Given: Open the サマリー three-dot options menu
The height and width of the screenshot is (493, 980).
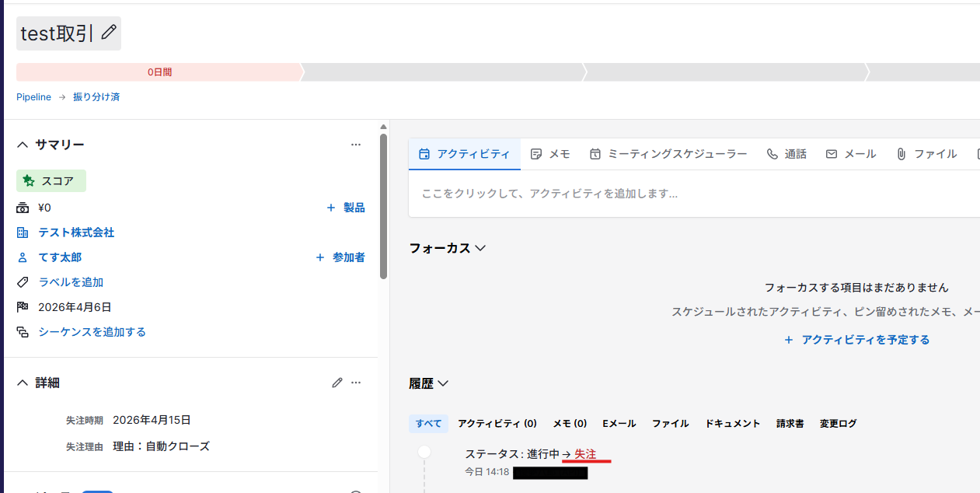Looking at the screenshot, I should click(356, 145).
